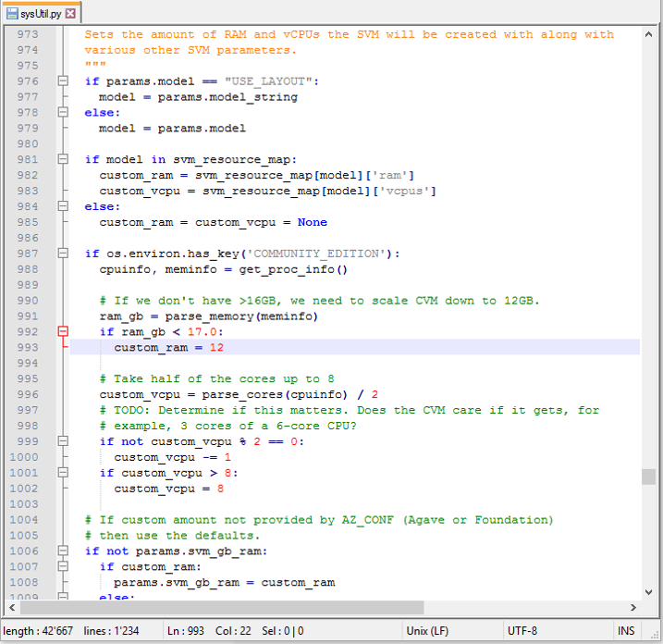Collapse the red fold marker at line 992

pyautogui.click(x=63, y=331)
